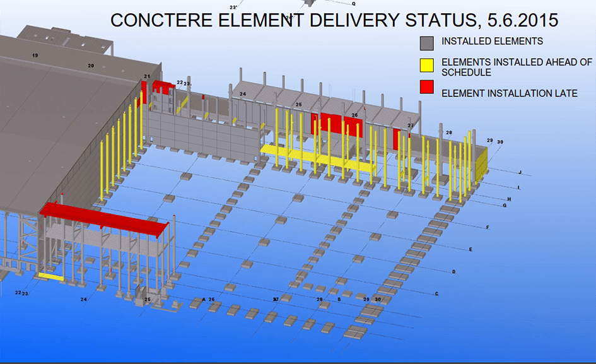The height and width of the screenshot is (364, 596).
Task: Select "ELEMENT INSTALLATION LATE" legend text
Action: point(510,93)
